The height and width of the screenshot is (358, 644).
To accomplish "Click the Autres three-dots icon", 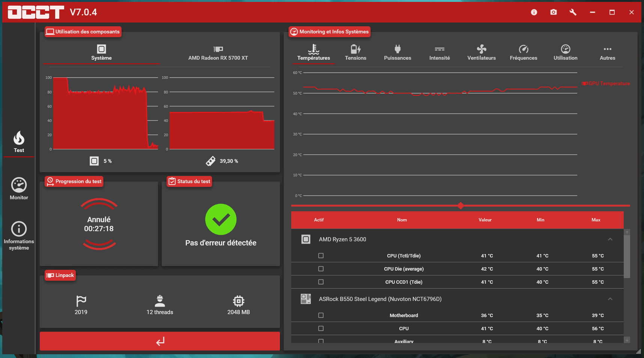I will pyautogui.click(x=608, y=49).
